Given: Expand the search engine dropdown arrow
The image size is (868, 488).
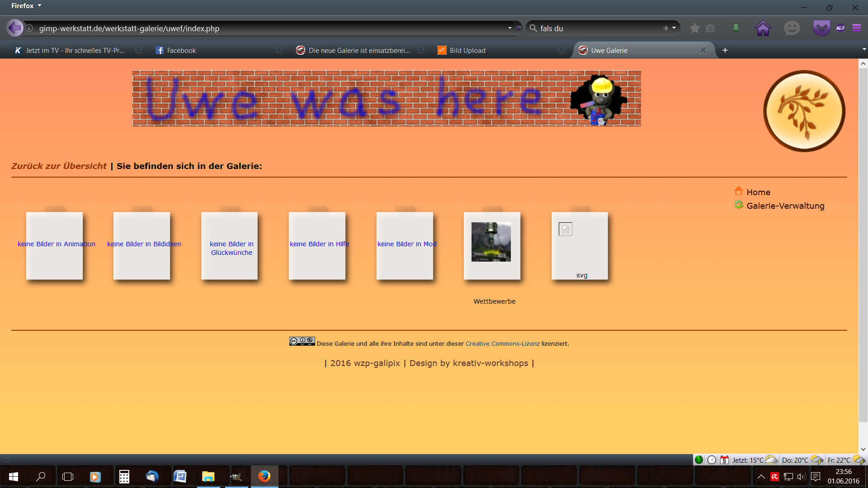Looking at the screenshot, I should [674, 28].
